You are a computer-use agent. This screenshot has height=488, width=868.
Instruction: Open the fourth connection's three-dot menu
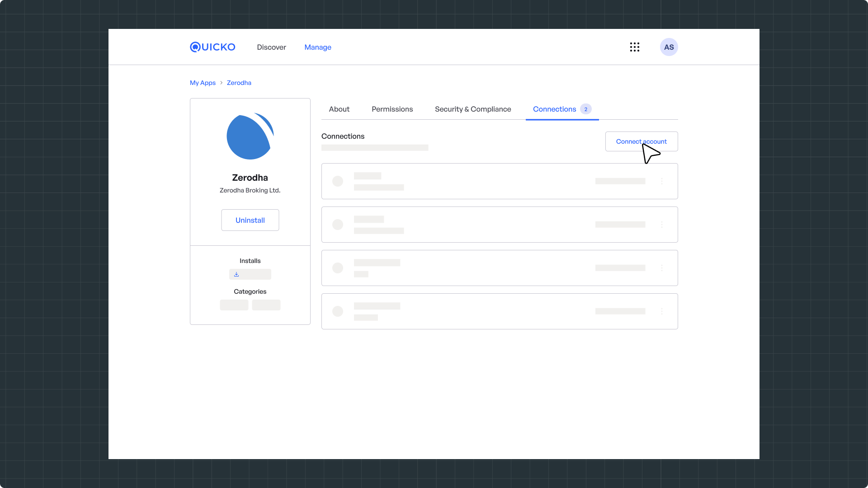point(662,311)
